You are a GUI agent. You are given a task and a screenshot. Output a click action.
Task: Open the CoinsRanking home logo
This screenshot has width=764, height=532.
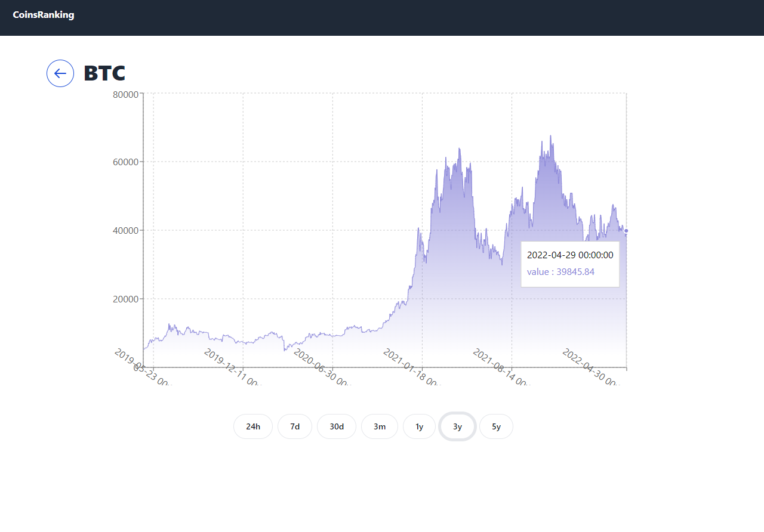44,15
